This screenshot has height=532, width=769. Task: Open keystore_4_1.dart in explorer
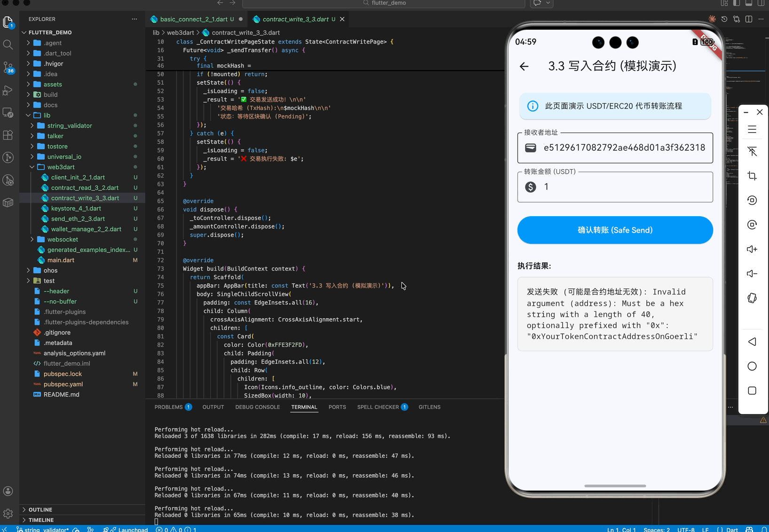76,208
